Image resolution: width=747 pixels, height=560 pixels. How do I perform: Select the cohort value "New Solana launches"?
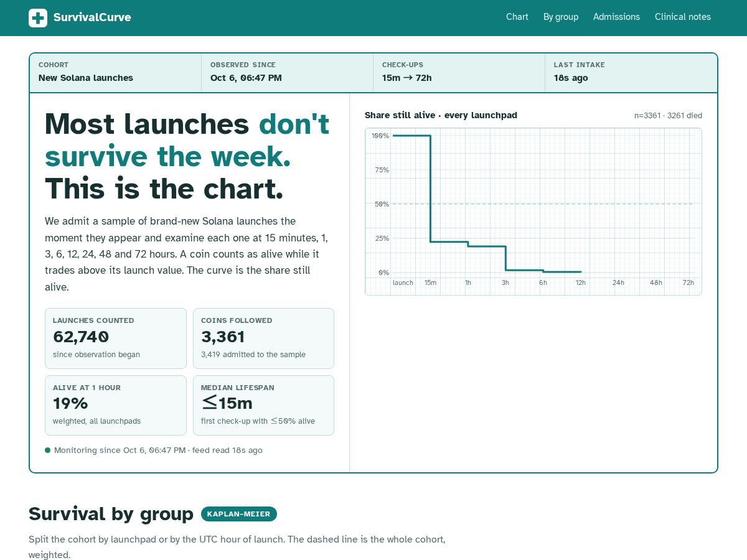pos(86,78)
